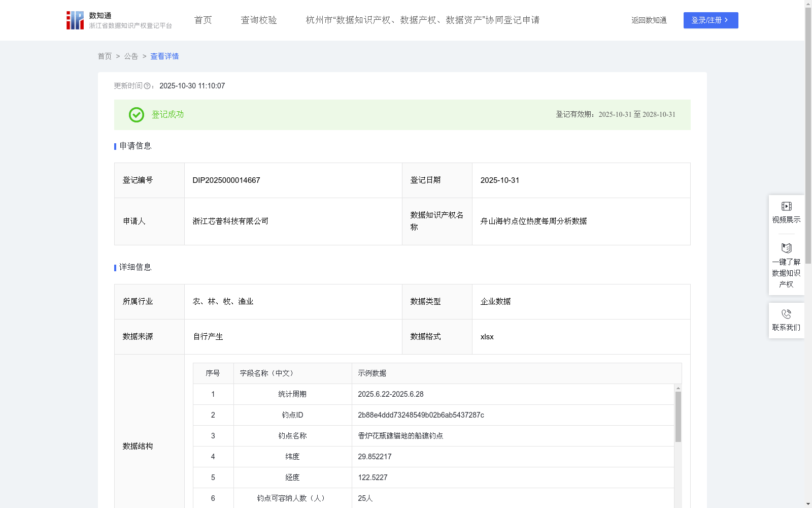Click applicant 浙江芯普科技有限公司
The width and height of the screenshot is (812, 508).
pos(230,221)
